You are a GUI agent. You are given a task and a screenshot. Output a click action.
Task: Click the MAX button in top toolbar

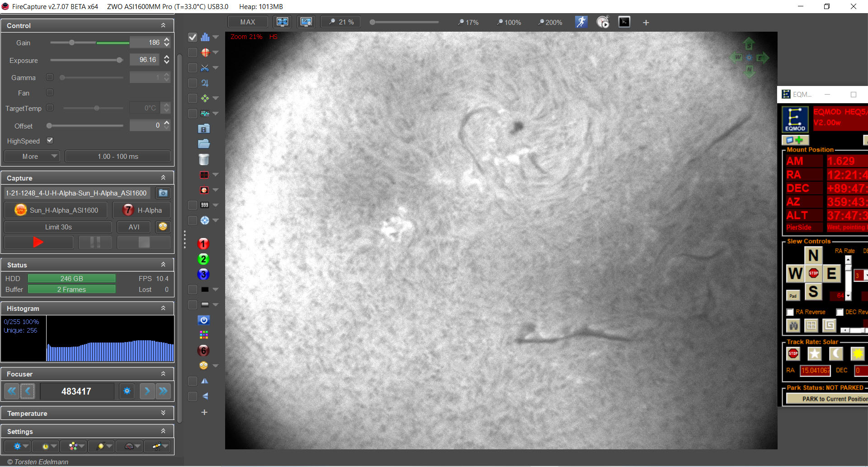point(248,22)
